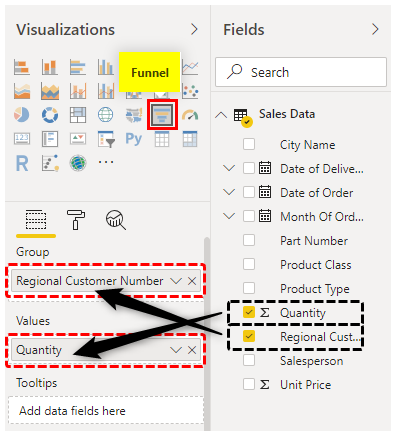Select the Card (123) visual
Image resolution: width=396 pixels, height=436 pixels.
tap(22, 139)
